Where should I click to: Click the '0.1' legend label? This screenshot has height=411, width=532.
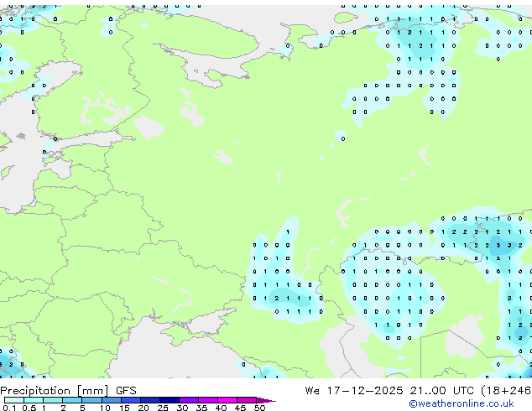[9, 408]
